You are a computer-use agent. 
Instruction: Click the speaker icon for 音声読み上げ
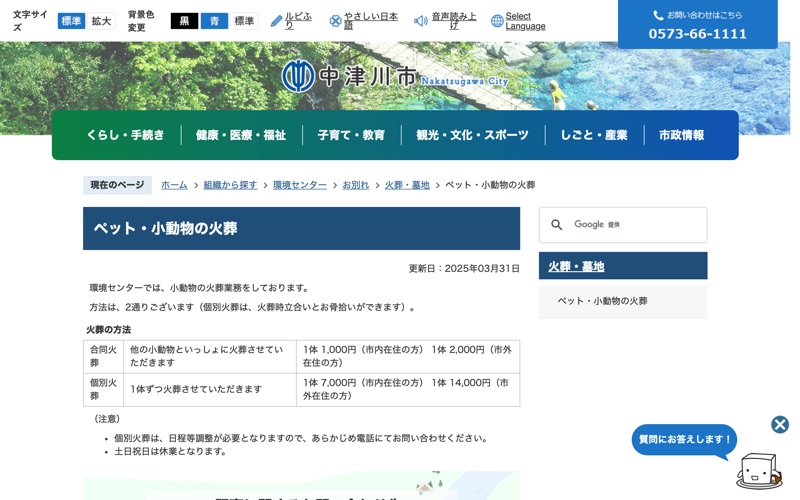coord(420,21)
